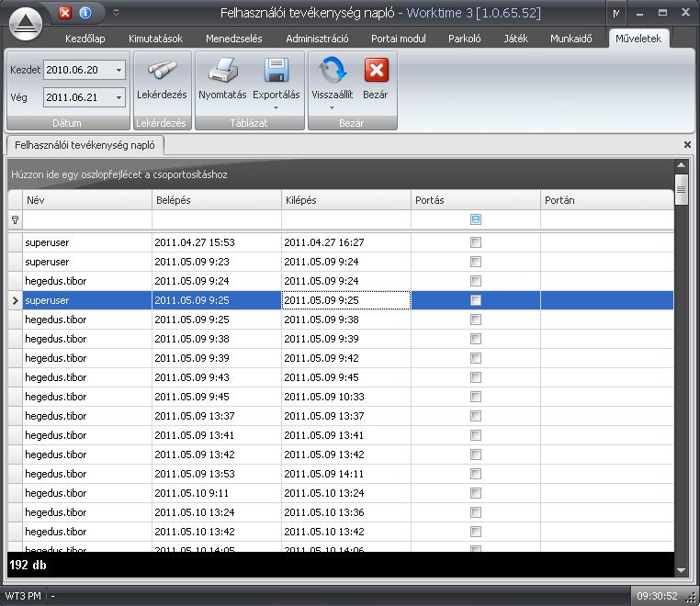This screenshot has height=606, width=700.
Task: Open the Munkaidő tab
Action: (x=571, y=39)
